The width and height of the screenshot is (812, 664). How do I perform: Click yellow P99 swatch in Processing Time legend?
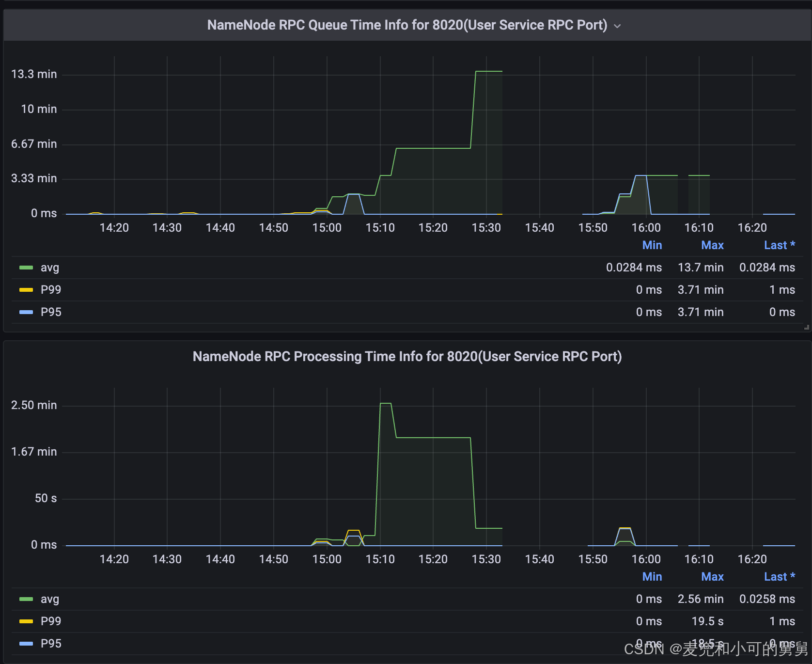(26, 621)
